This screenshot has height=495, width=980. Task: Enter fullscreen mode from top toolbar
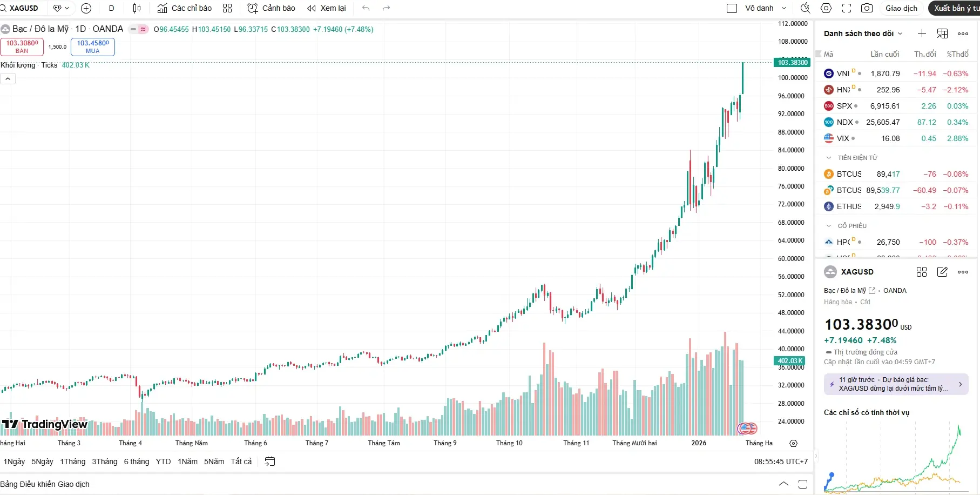(847, 8)
